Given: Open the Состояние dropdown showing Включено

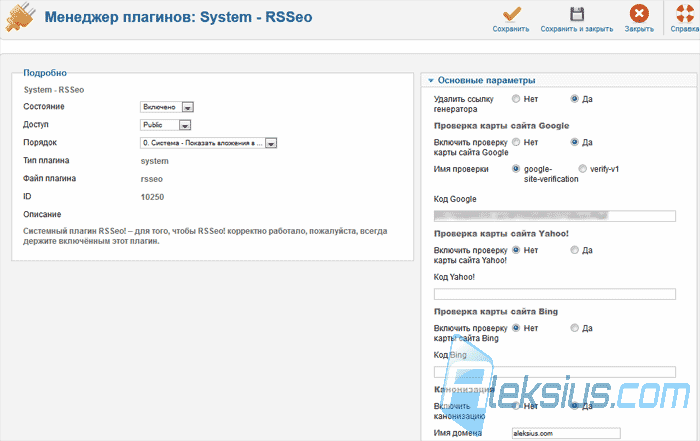Looking at the screenshot, I should point(167,107).
